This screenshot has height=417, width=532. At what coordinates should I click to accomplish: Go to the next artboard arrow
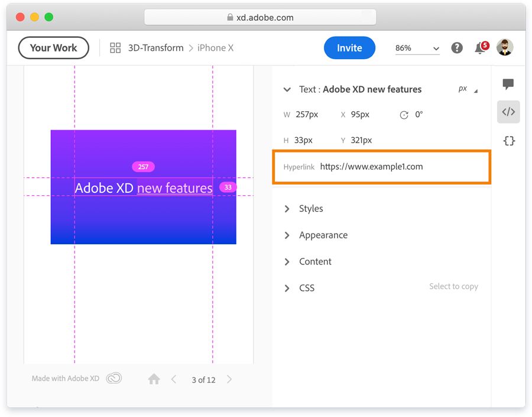point(229,379)
